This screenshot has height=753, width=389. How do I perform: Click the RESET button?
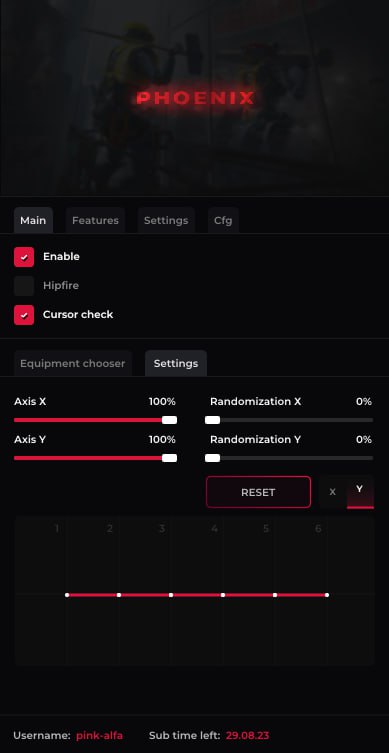tap(258, 492)
